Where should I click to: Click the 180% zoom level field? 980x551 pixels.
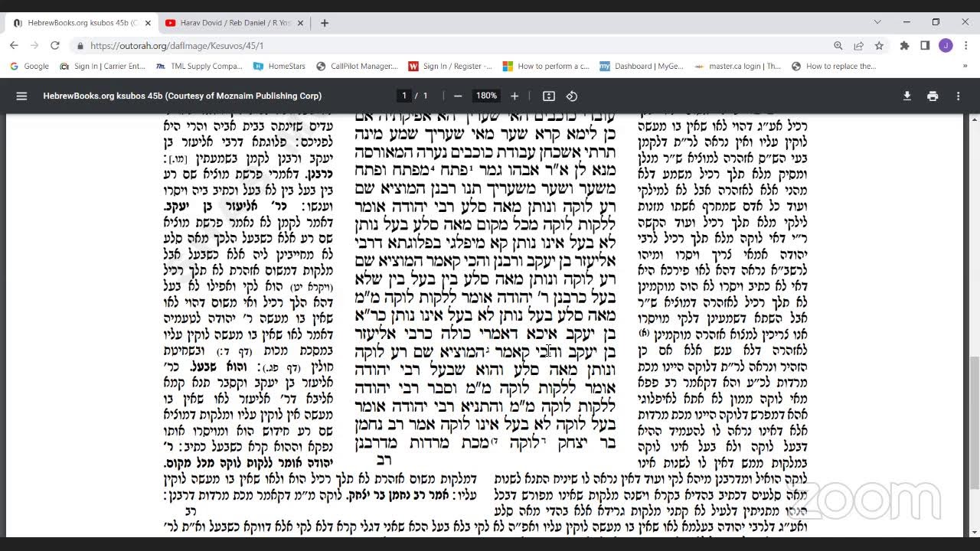486,96
